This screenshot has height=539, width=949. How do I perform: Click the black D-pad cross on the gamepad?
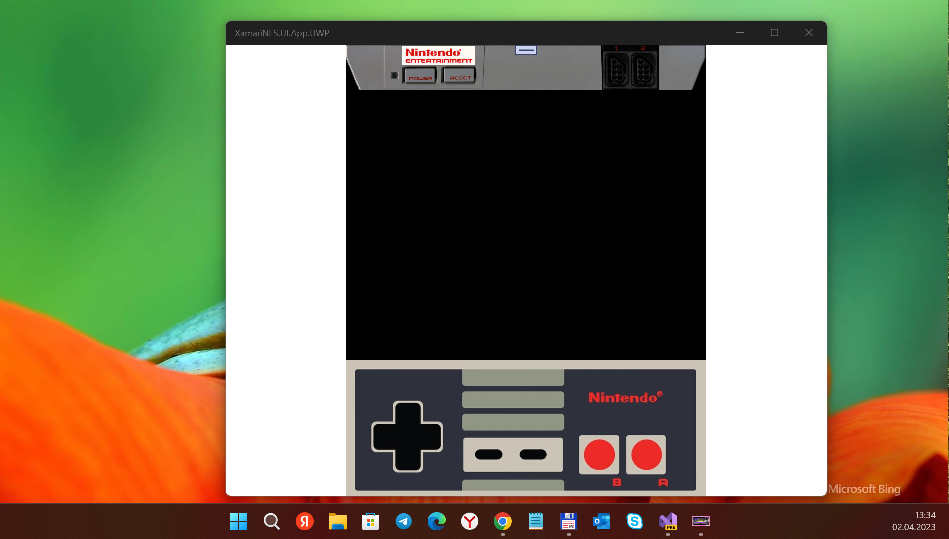coord(407,437)
